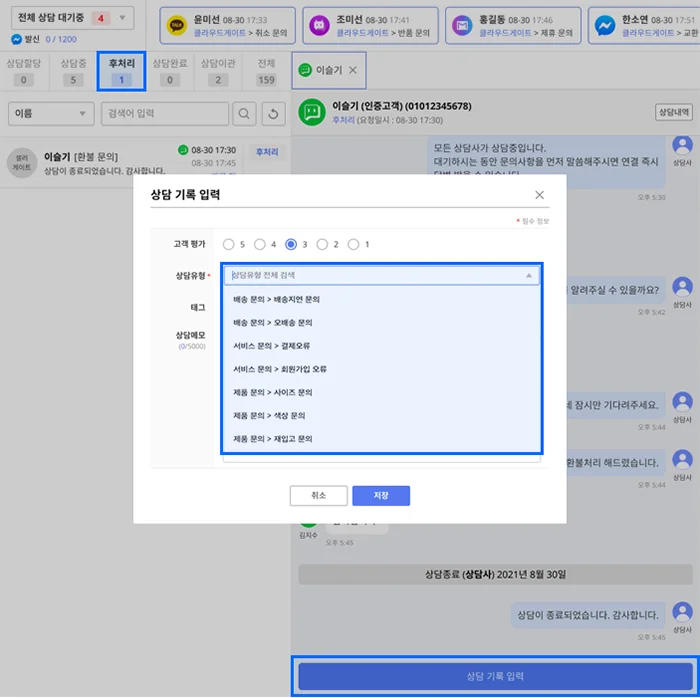Image resolution: width=700 pixels, height=698 pixels.
Task: Open 조미선 waiting chat card
Action: [370, 25]
